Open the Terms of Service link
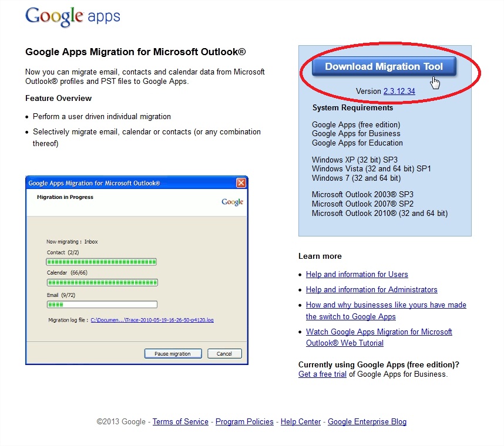504x446 pixels. click(180, 421)
